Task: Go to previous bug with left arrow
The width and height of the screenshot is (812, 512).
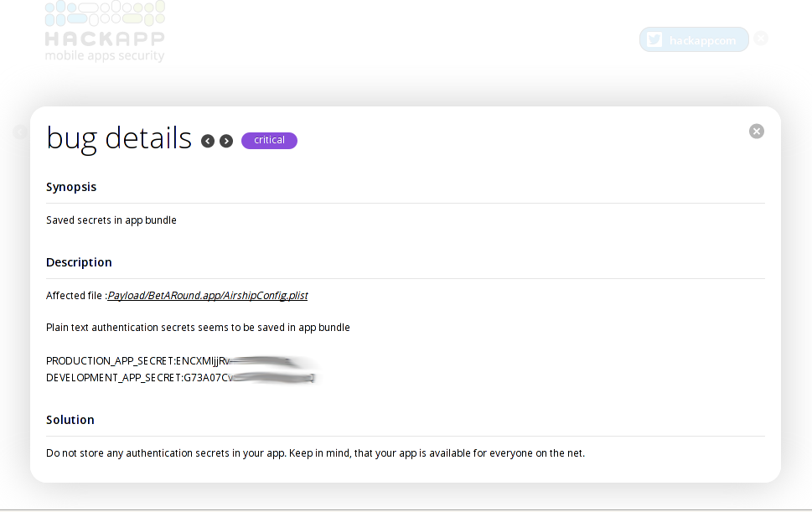Action: 208,141
